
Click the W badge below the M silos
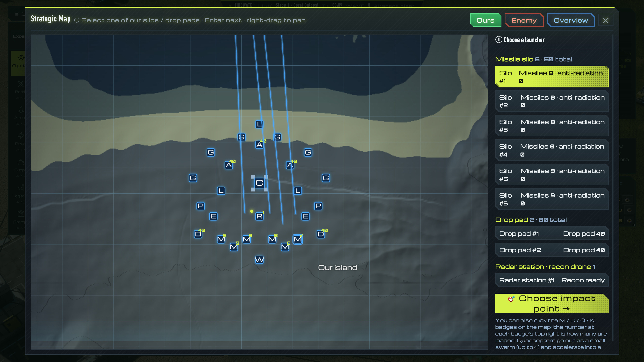click(259, 260)
